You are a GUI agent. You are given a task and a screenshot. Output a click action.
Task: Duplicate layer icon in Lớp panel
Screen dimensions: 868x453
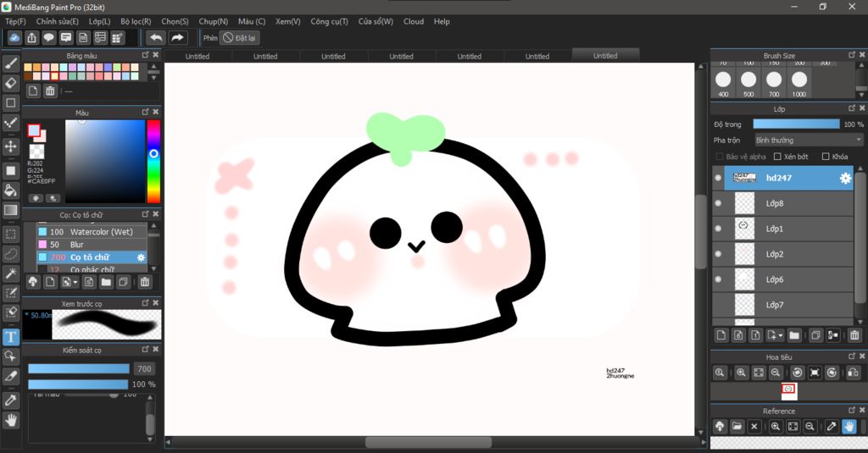(x=815, y=335)
